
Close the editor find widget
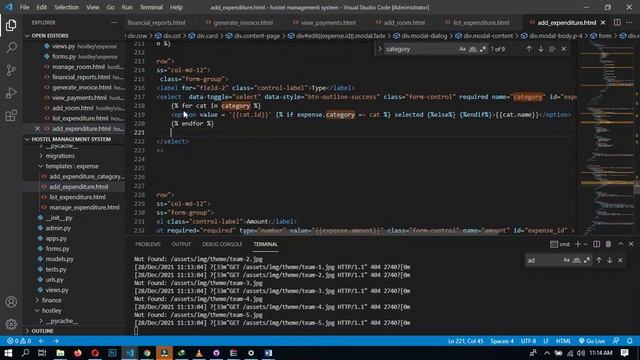[564, 49]
